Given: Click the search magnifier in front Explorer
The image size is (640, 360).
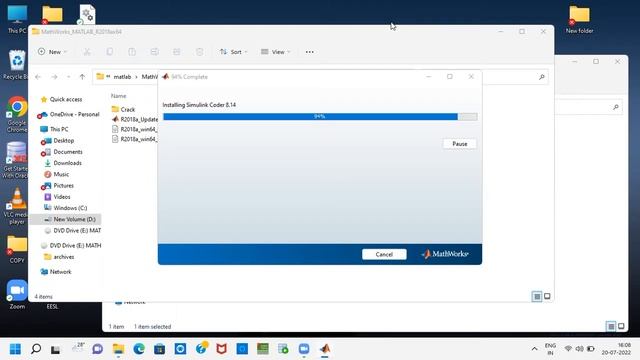Looking at the screenshot, I should [x=542, y=77].
